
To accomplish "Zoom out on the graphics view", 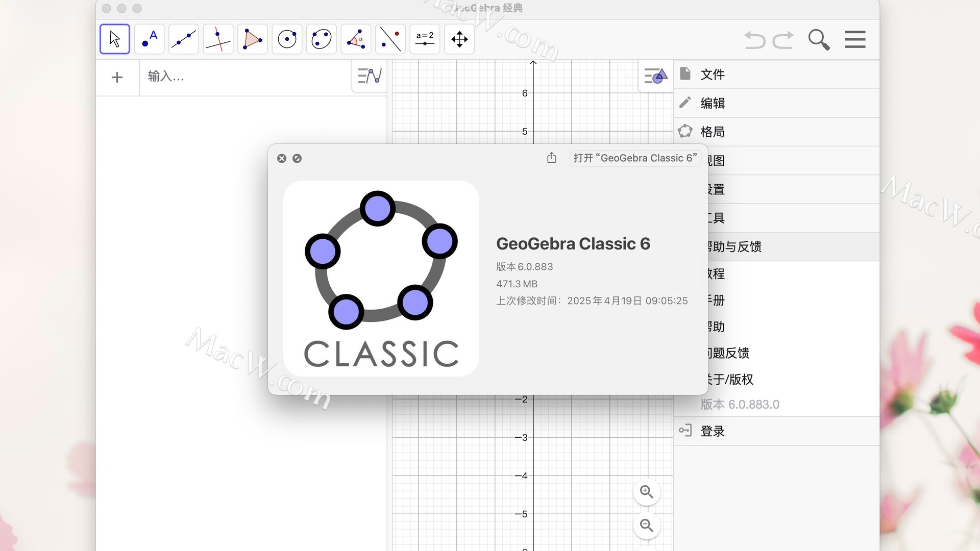I will click(x=647, y=525).
